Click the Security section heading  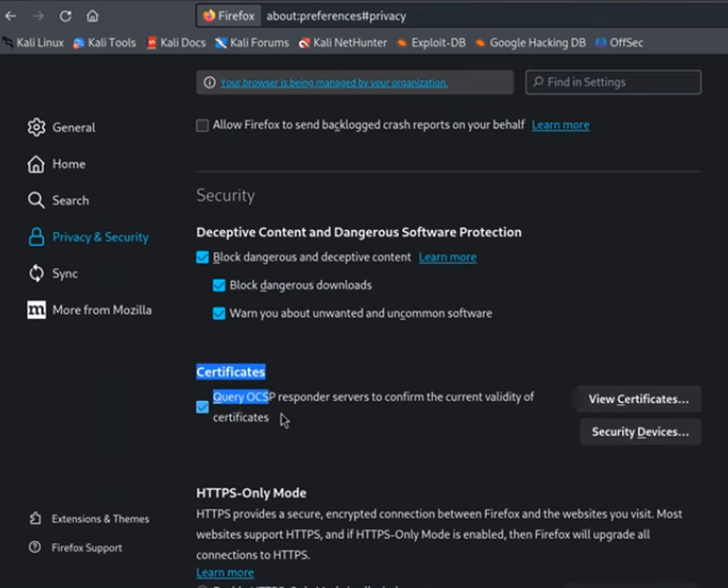pyautogui.click(x=225, y=196)
